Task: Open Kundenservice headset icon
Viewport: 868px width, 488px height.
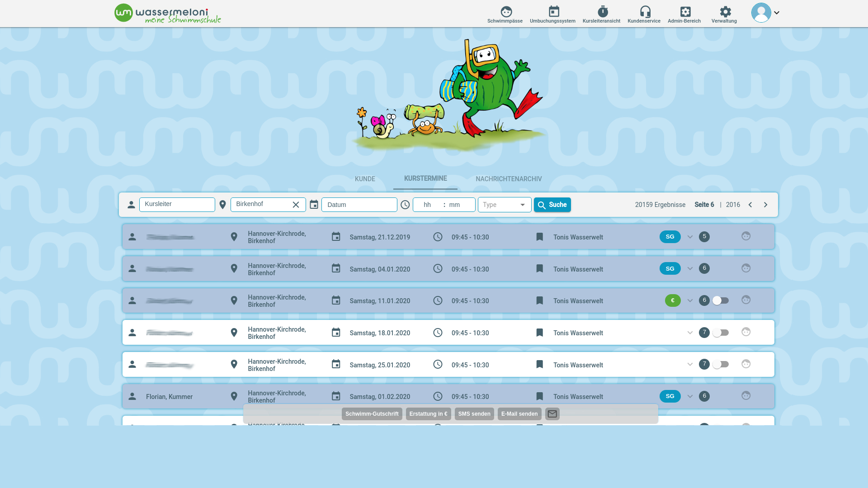Action: point(645,11)
